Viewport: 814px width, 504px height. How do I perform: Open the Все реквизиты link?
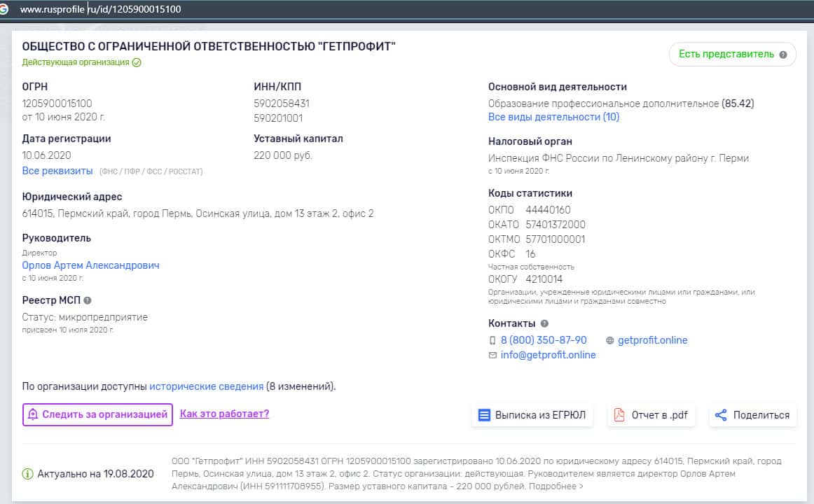(57, 171)
